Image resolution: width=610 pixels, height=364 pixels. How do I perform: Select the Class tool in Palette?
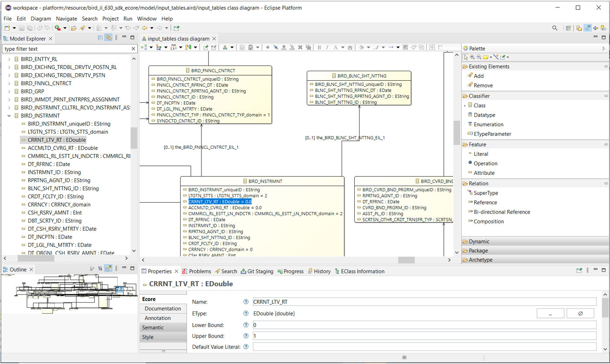(479, 105)
